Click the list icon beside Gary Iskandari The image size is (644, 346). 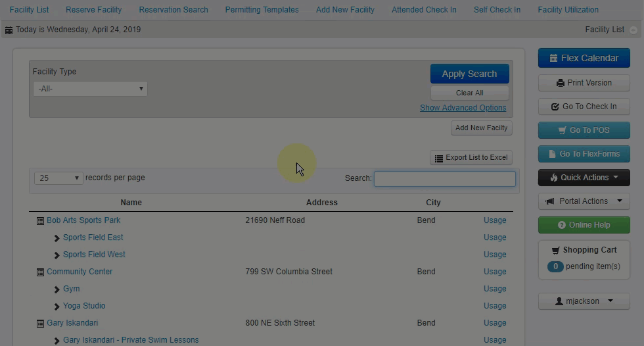pos(40,324)
